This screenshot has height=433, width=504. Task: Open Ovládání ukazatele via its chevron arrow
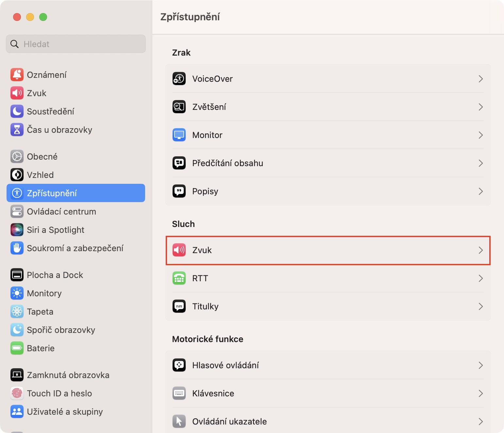click(x=480, y=422)
